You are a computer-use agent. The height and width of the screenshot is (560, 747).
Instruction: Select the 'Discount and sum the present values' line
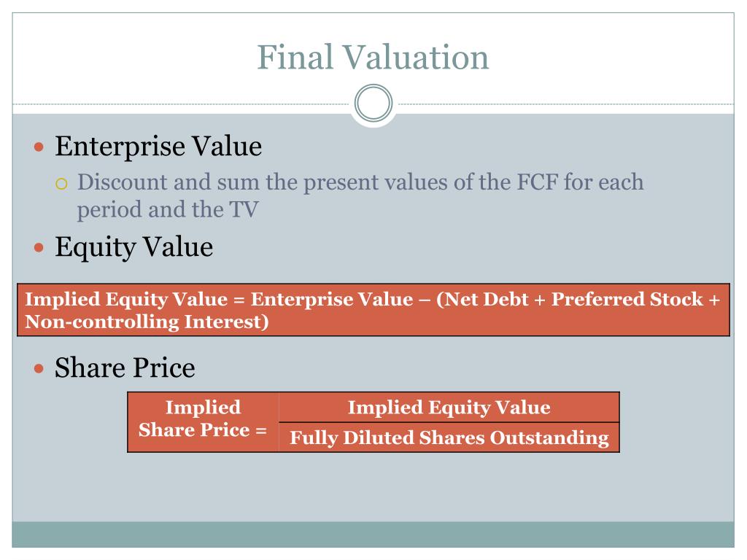coord(360,182)
